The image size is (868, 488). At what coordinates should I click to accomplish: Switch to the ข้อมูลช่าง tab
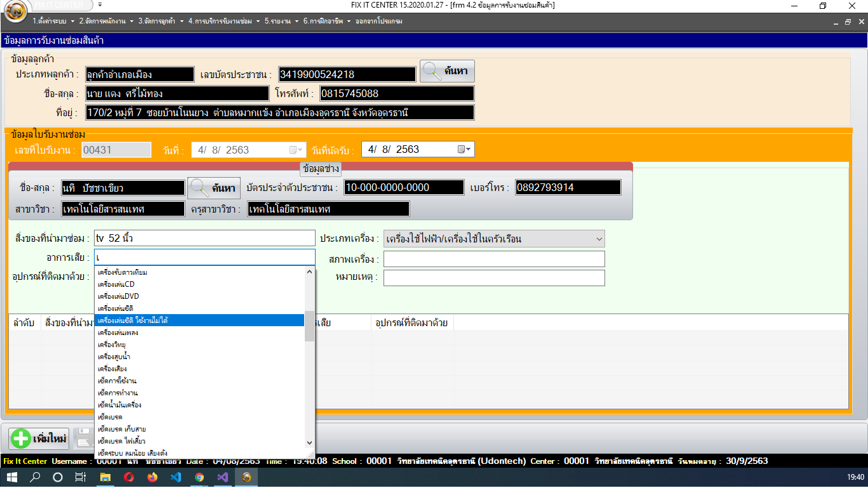tap(321, 169)
